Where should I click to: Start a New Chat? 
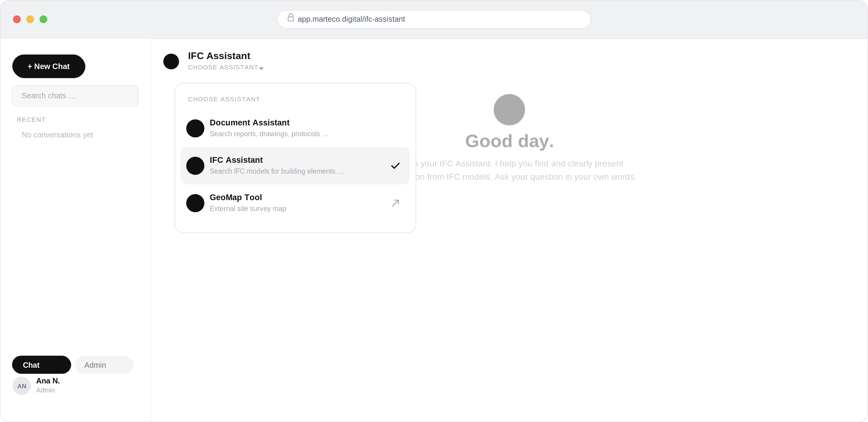(x=49, y=66)
